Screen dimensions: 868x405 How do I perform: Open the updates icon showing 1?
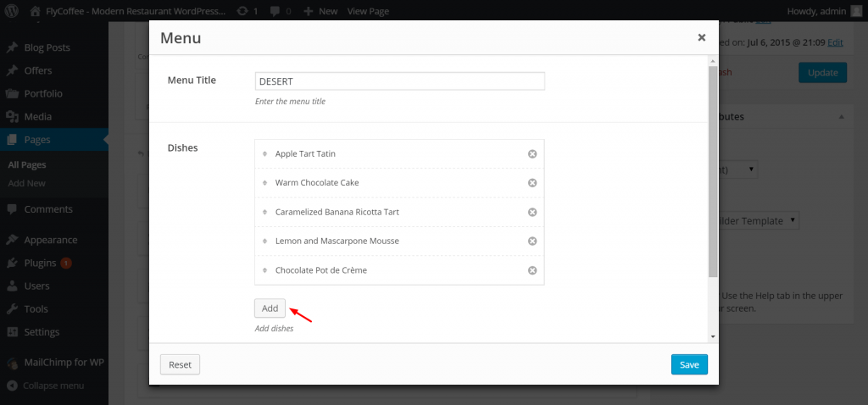[x=242, y=10]
